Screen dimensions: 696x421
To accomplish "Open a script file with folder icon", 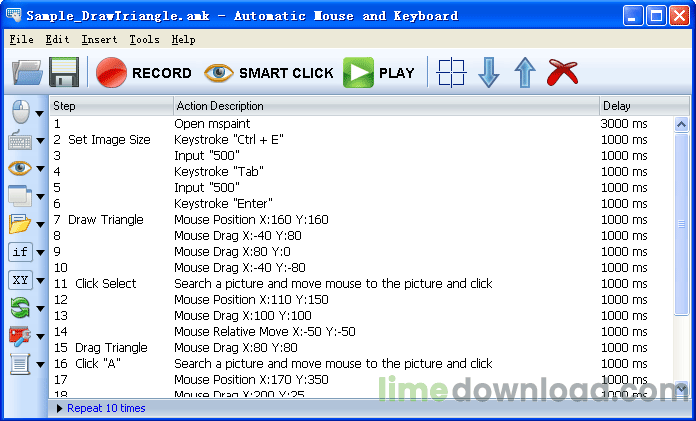I will point(28,72).
